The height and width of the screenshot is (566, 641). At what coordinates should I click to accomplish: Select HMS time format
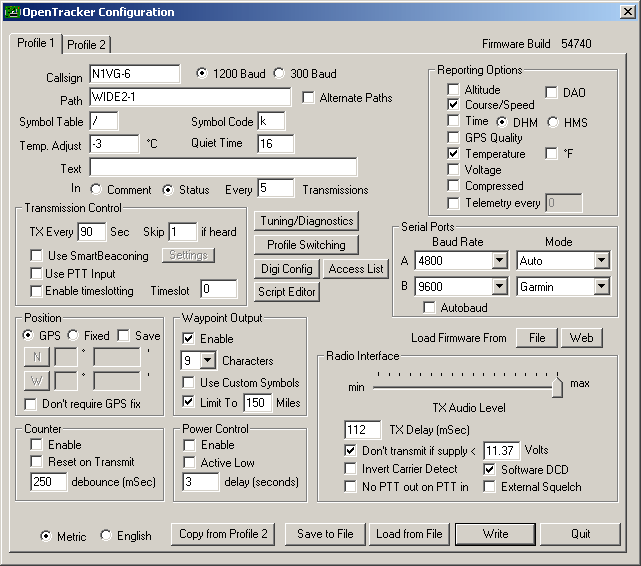pyautogui.click(x=553, y=122)
